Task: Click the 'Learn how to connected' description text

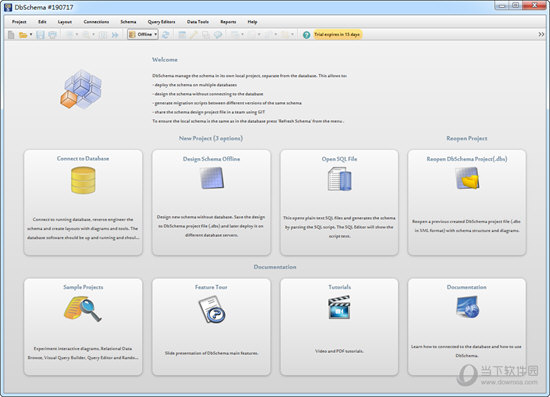Action: 467,351
